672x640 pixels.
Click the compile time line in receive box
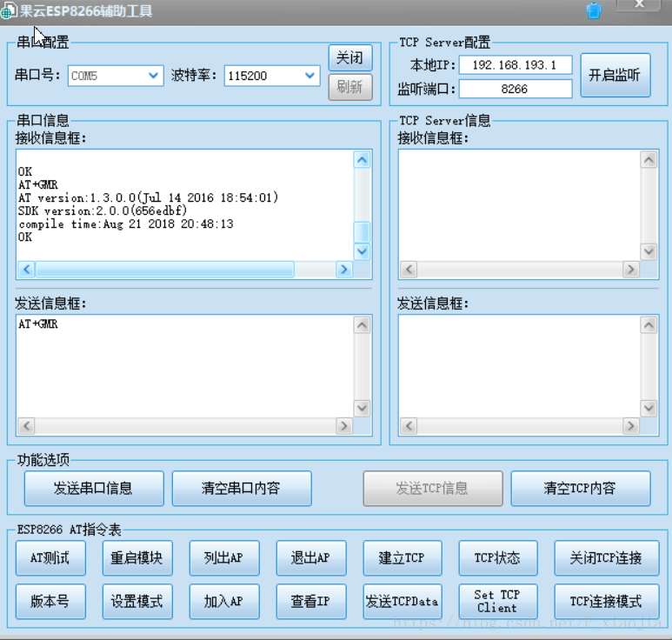click(x=126, y=224)
